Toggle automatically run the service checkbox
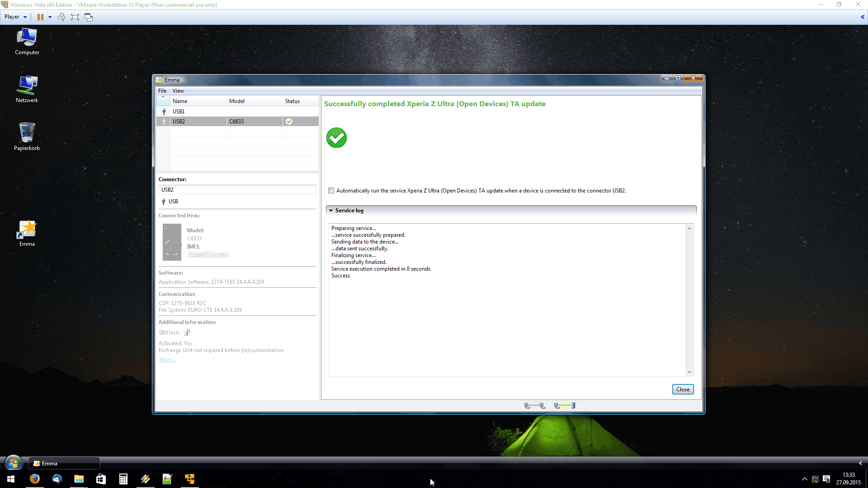The height and width of the screenshot is (488, 868). pos(331,191)
